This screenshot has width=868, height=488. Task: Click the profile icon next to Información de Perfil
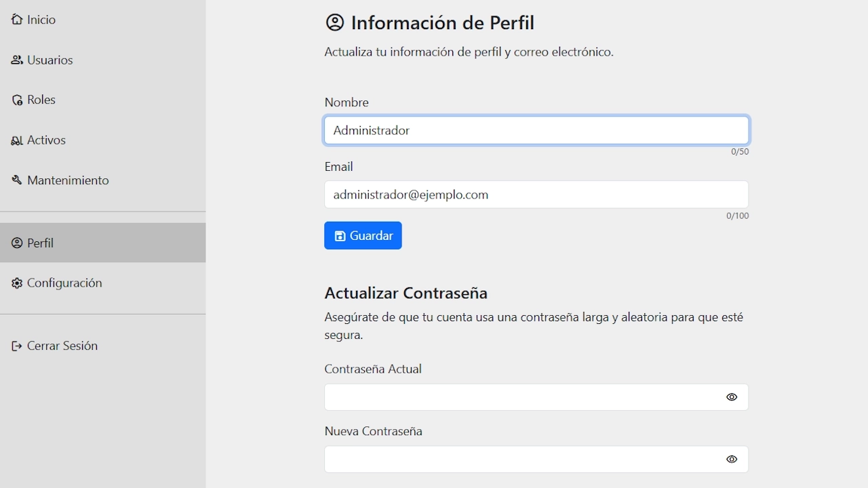pos(334,22)
